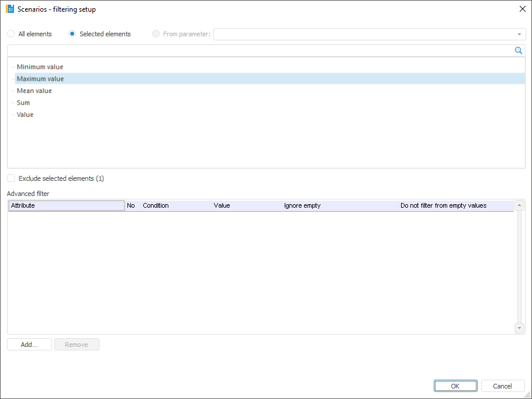Select the All elements radio button
532x399 pixels.
(11, 34)
